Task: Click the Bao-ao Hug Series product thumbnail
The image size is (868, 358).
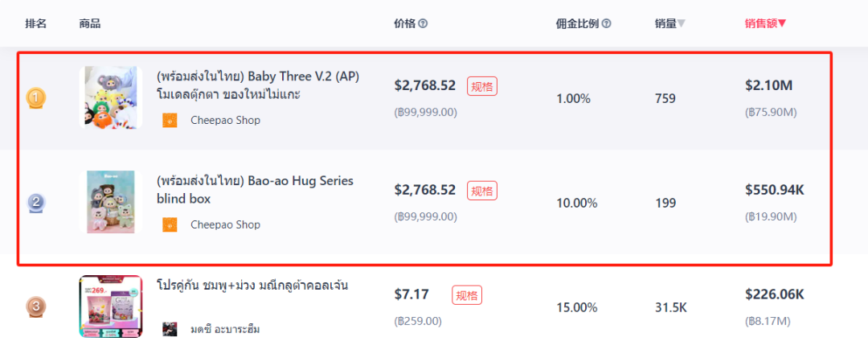Action: 110,202
